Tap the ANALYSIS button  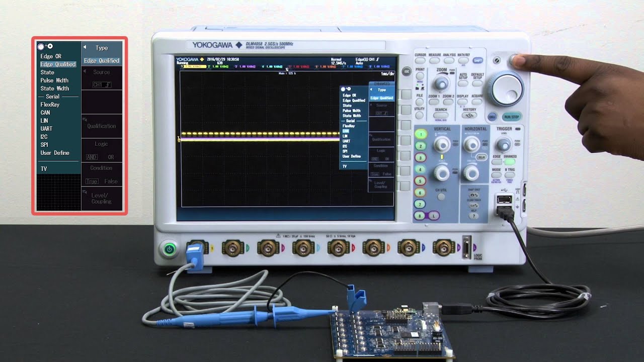click(x=449, y=61)
